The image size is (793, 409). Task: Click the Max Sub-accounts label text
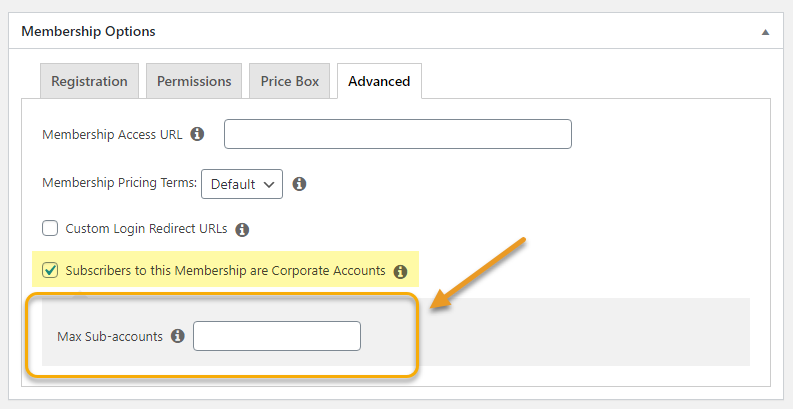[x=110, y=336]
